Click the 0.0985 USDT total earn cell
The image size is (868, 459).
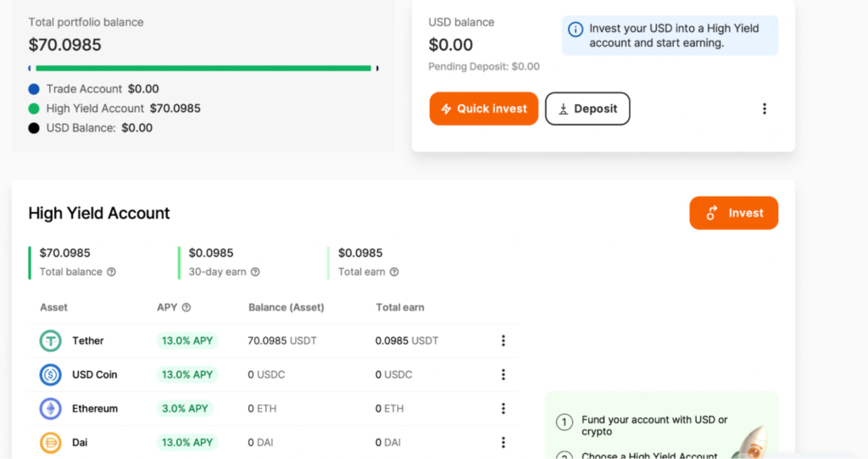pyautogui.click(x=407, y=340)
